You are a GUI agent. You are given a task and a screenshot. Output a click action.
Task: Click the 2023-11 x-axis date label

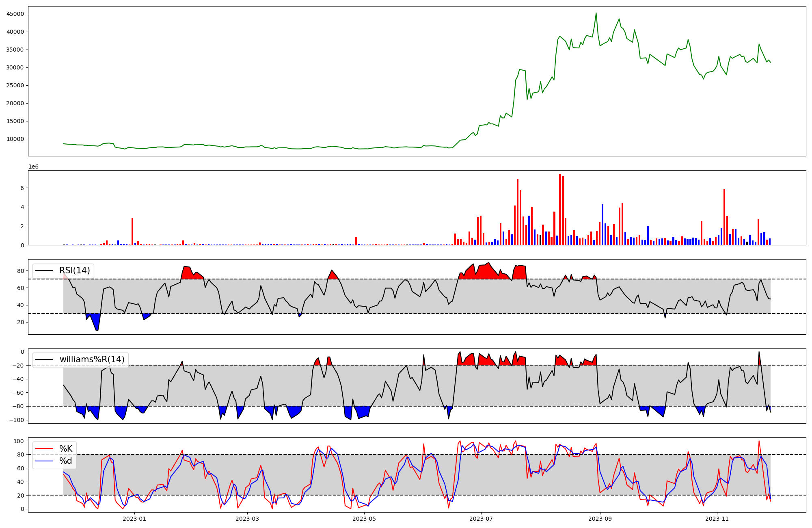(x=717, y=519)
